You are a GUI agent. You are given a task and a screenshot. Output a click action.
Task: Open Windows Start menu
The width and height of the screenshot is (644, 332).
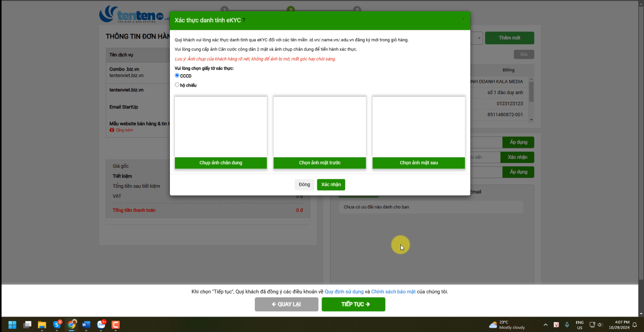coord(12,325)
